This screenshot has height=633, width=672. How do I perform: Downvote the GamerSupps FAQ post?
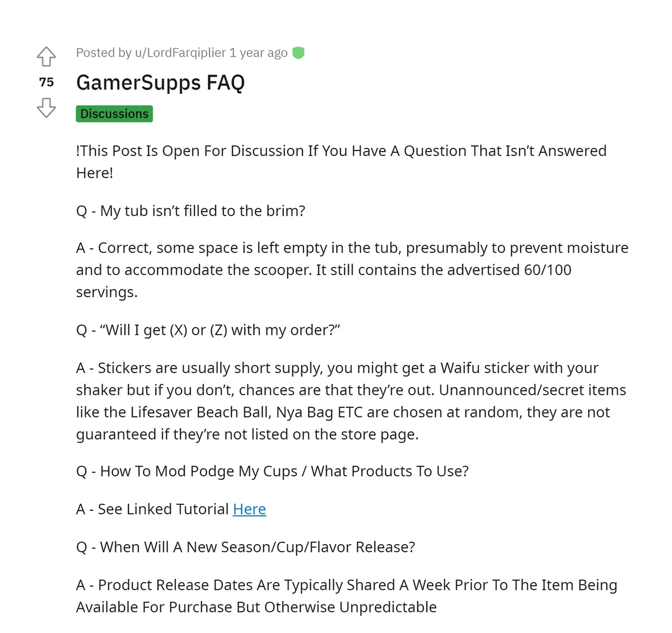tap(46, 107)
